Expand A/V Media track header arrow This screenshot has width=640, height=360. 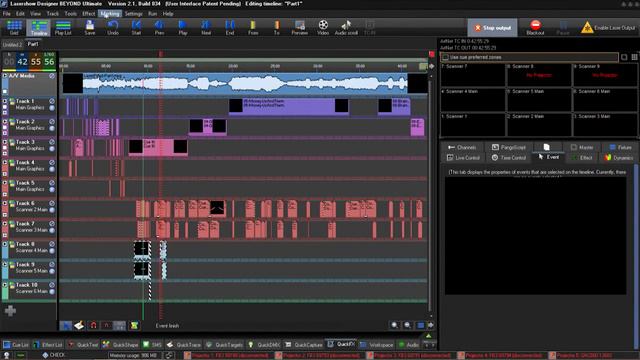point(5,76)
